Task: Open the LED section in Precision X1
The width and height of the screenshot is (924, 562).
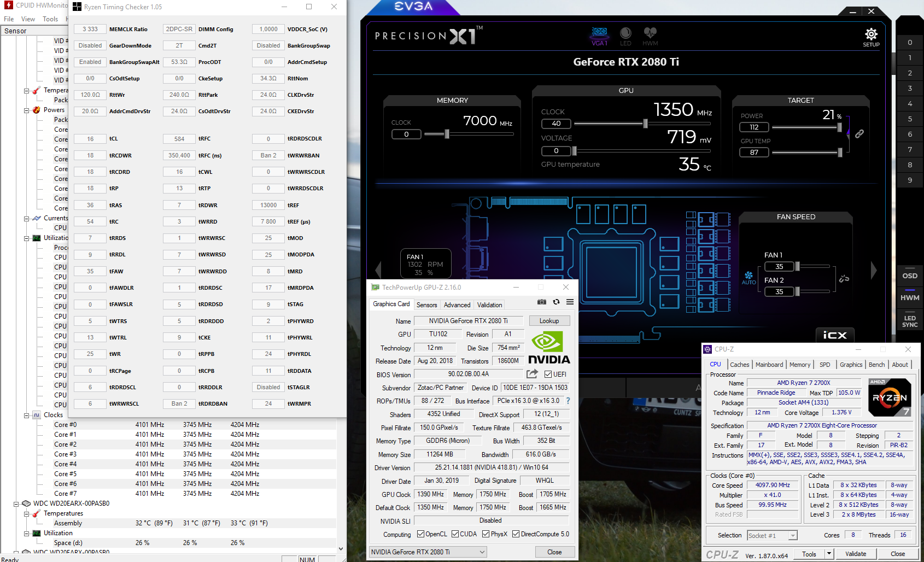Action: tap(625, 36)
